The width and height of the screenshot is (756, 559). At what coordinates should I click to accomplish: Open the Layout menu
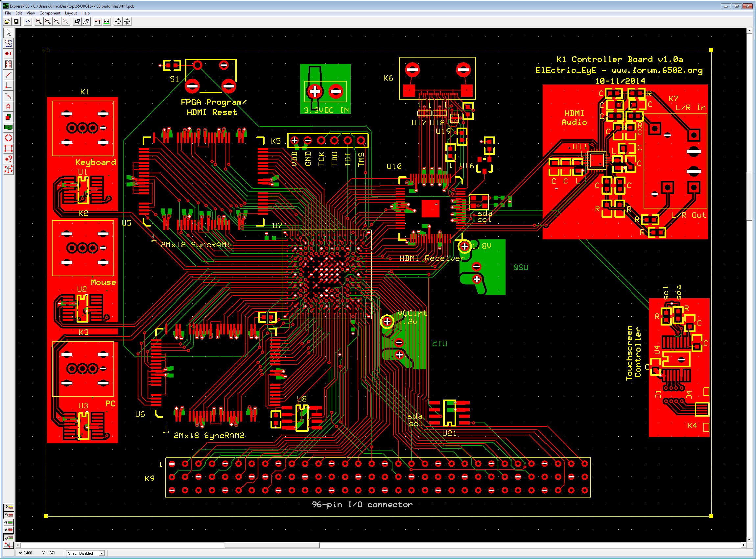tap(71, 13)
